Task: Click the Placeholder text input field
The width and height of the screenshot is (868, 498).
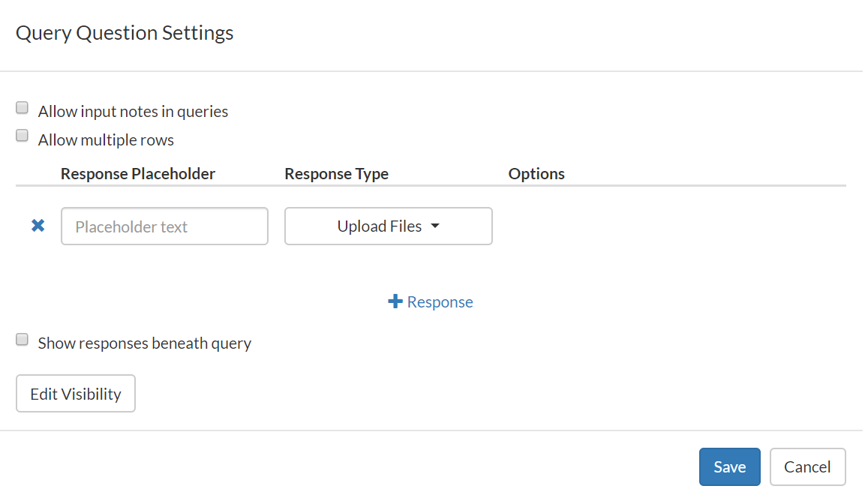Action: pos(164,226)
